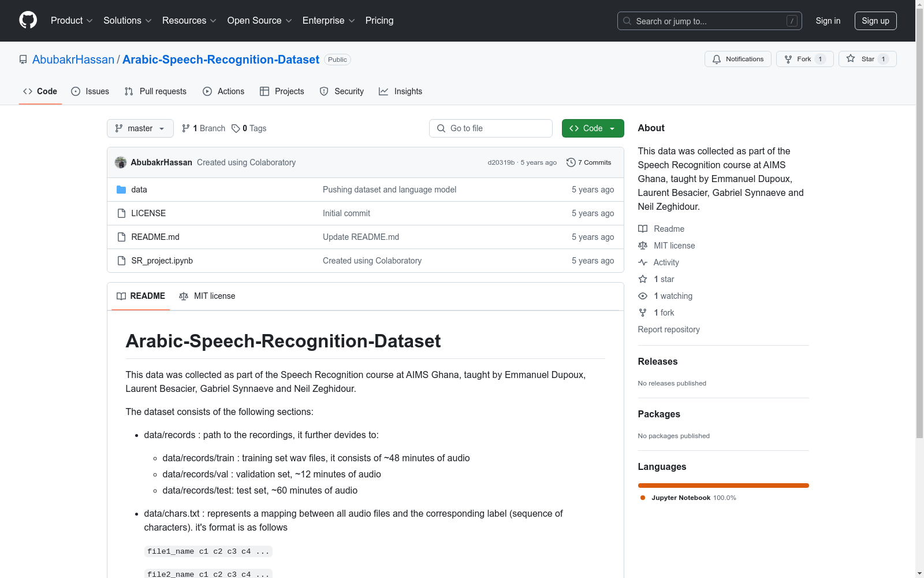Click the Actions play icon
Screen dimensions: 924x578
(x=207, y=91)
